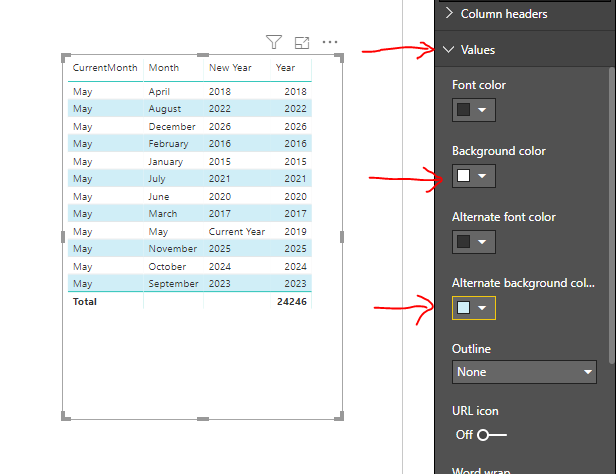Image resolution: width=616 pixels, height=474 pixels.
Task: Select the September month cell
Action: (x=173, y=284)
